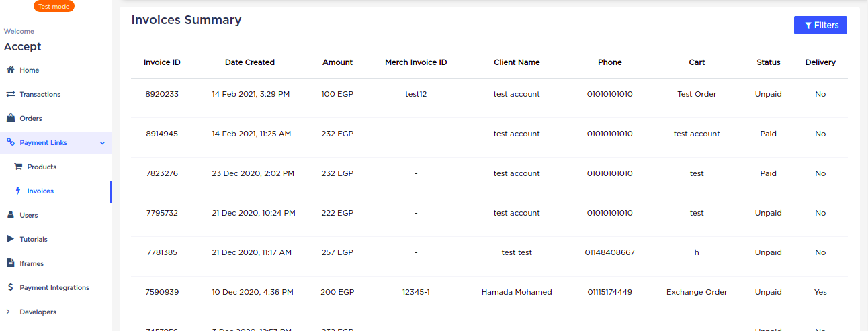Click the Invoice ID column header
The width and height of the screenshot is (868, 331).
[162, 62]
